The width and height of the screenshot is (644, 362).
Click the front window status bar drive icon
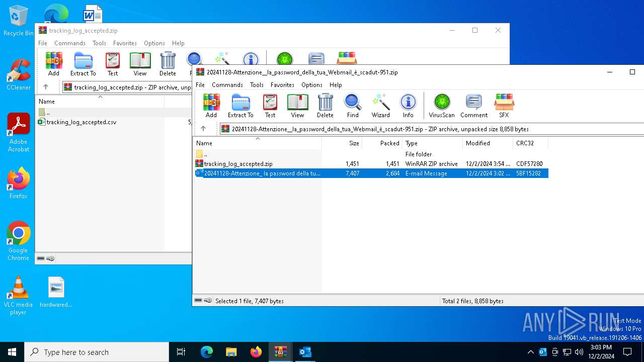198,301
